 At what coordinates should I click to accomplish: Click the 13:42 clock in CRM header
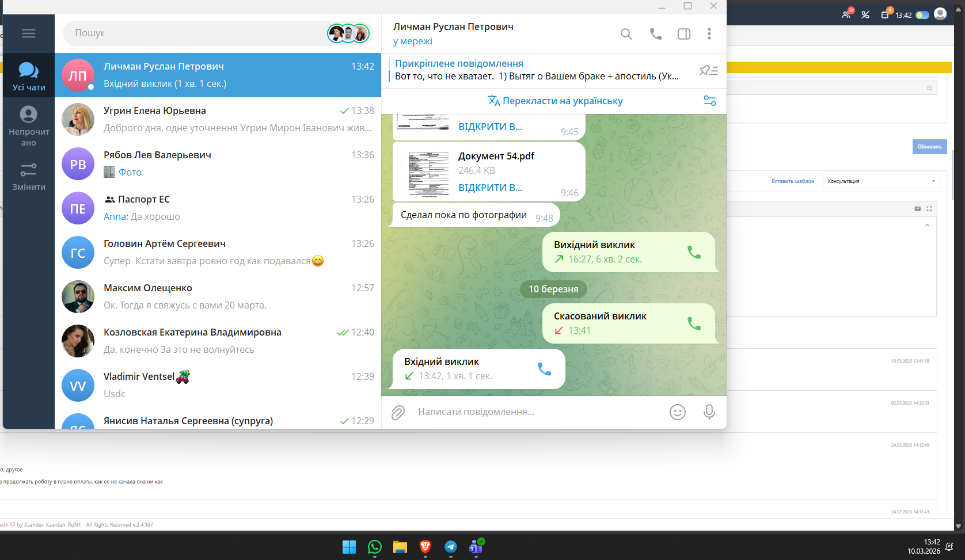[903, 16]
